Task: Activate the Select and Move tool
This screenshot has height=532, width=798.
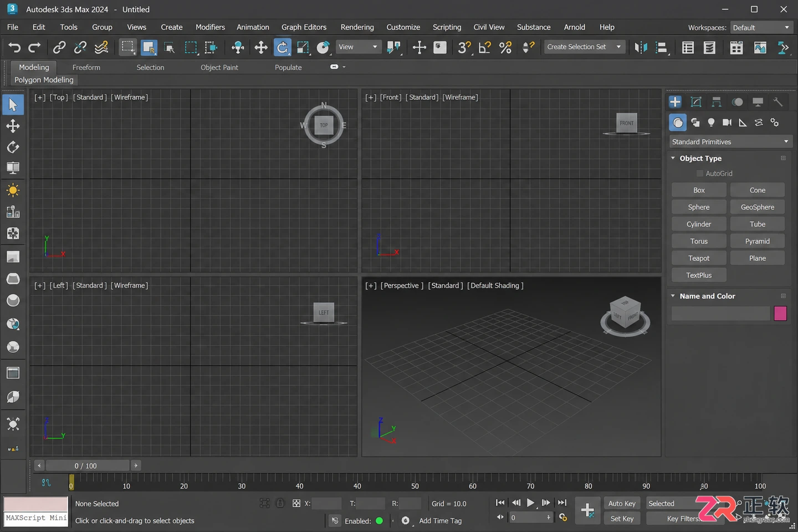Action: (261, 48)
